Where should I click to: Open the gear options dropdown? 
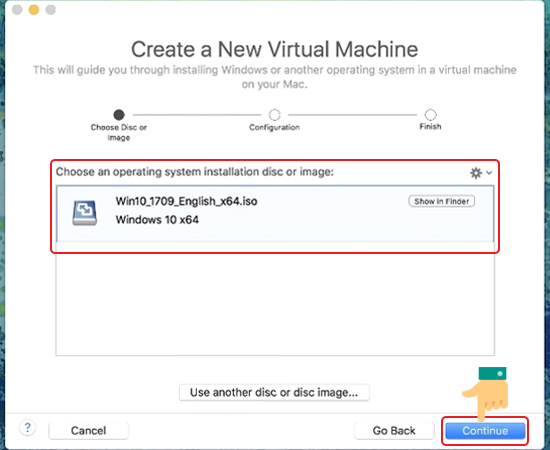pos(481,173)
